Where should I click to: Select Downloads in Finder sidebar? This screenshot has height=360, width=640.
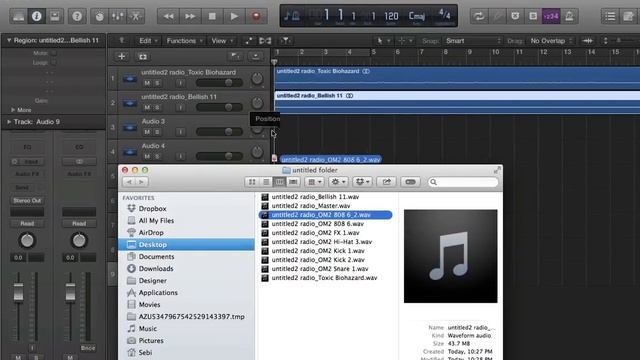pos(156,269)
